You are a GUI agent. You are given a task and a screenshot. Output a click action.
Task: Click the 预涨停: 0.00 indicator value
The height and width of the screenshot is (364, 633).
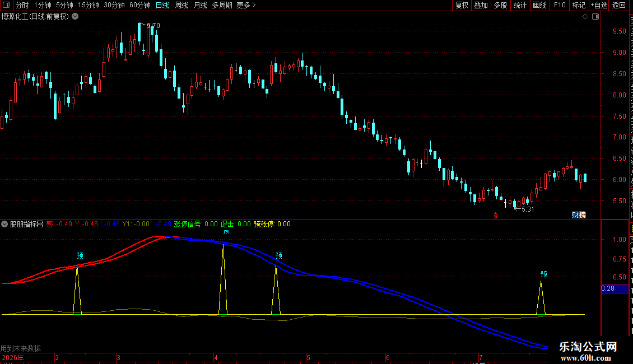pos(272,224)
